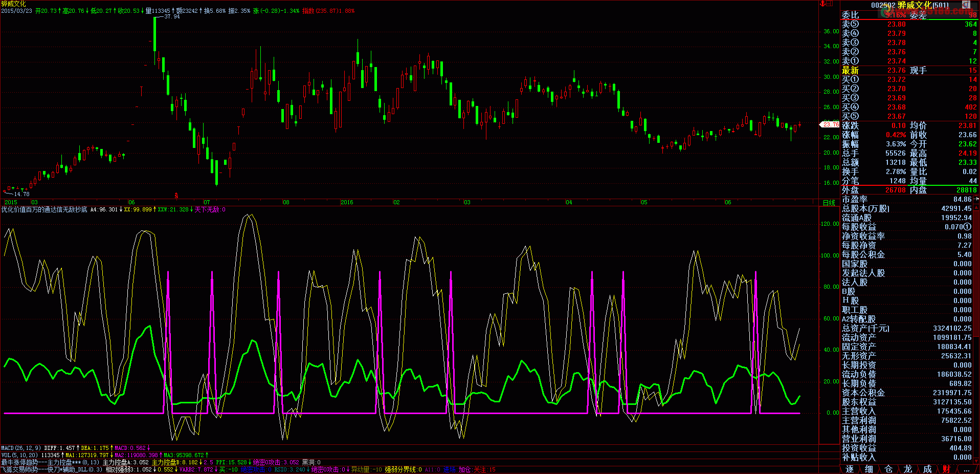Click the 委比 ratio row
Screen dimensions: 980x474
point(909,15)
